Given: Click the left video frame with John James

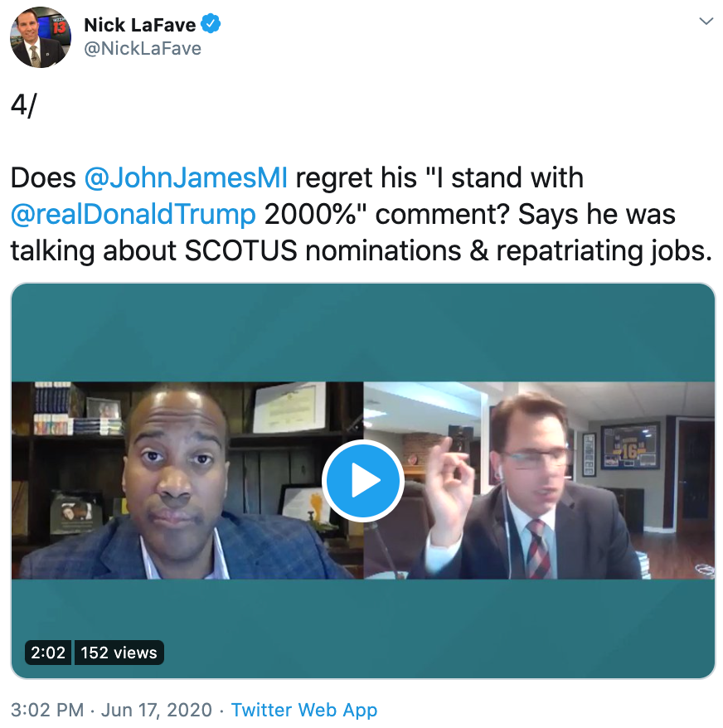Looking at the screenshot, I should tap(187, 481).
